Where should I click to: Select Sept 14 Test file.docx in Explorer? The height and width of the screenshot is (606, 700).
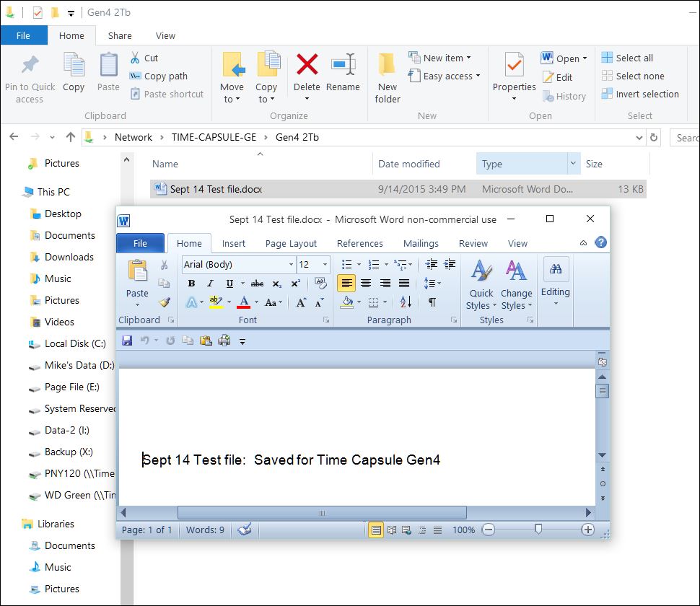pyautogui.click(x=398, y=189)
